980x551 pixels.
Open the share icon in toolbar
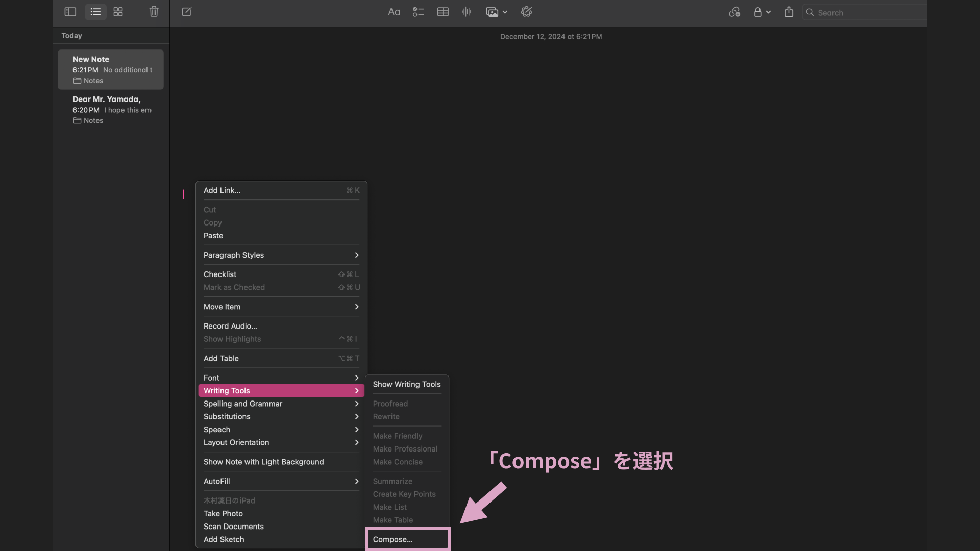tap(789, 12)
